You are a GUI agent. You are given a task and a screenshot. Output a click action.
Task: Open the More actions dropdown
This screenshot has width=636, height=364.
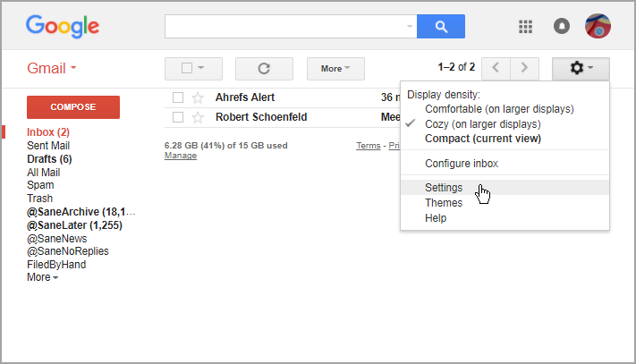(335, 69)
